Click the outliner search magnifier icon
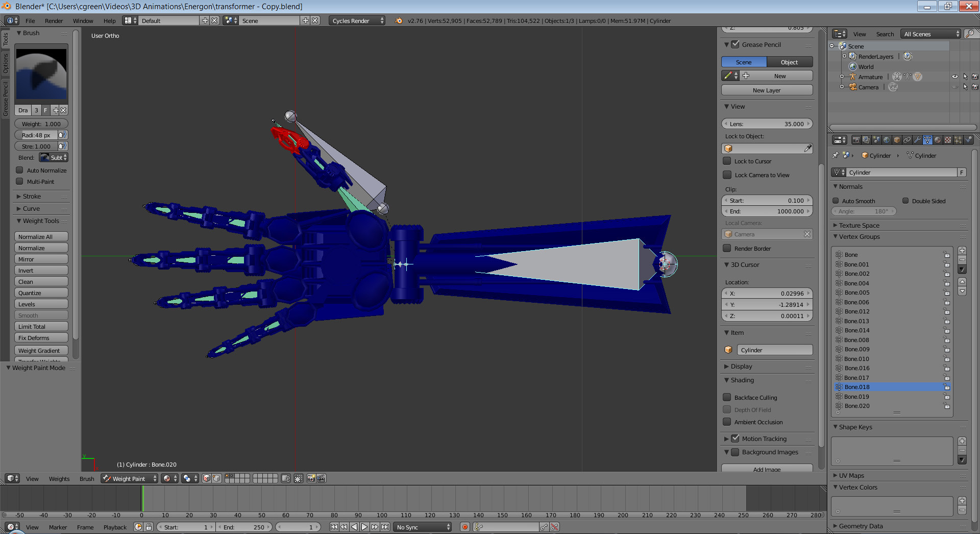 (x=970, y=34)
